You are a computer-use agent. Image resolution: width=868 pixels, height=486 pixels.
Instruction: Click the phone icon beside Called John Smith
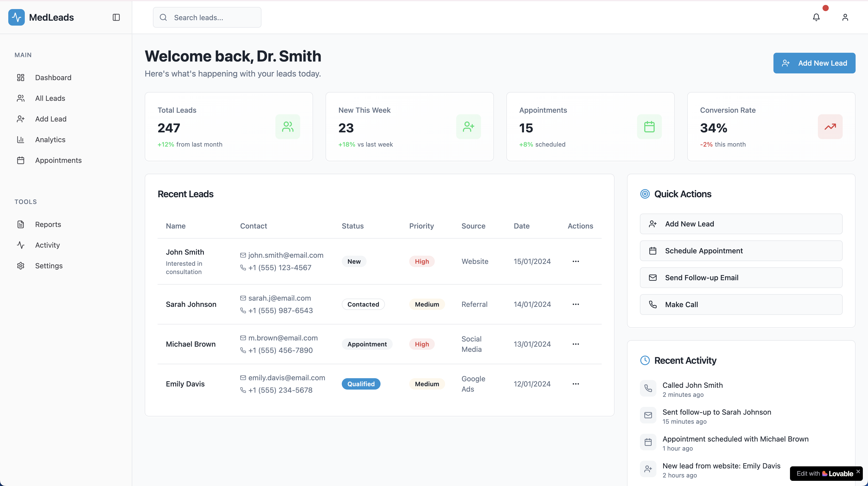(648, 388)
